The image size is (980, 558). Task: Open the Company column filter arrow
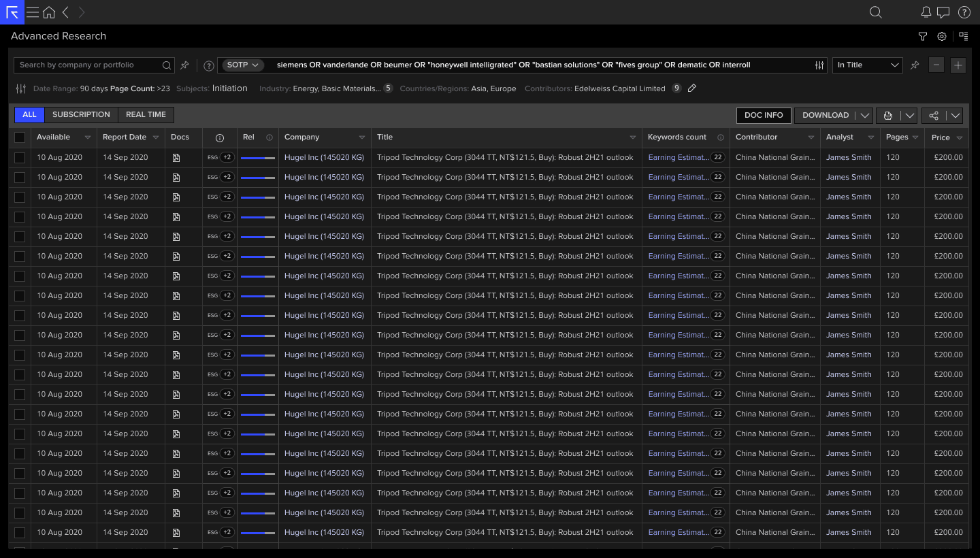pos(361,137)
